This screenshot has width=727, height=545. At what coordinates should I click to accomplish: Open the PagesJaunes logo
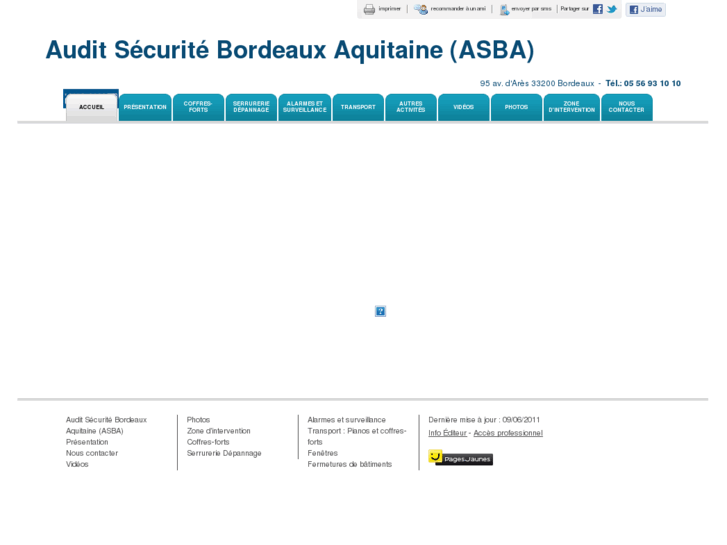(460, 458)
